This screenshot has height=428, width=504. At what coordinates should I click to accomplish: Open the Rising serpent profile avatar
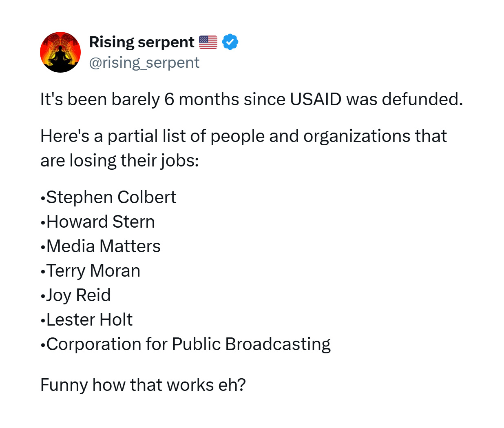click(x=60, y=52)
